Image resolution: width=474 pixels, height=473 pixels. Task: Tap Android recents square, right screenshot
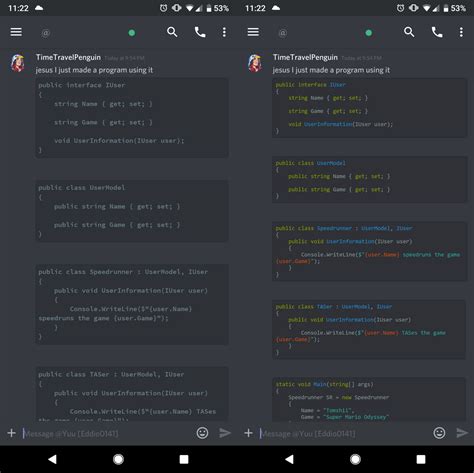point(421,459)
